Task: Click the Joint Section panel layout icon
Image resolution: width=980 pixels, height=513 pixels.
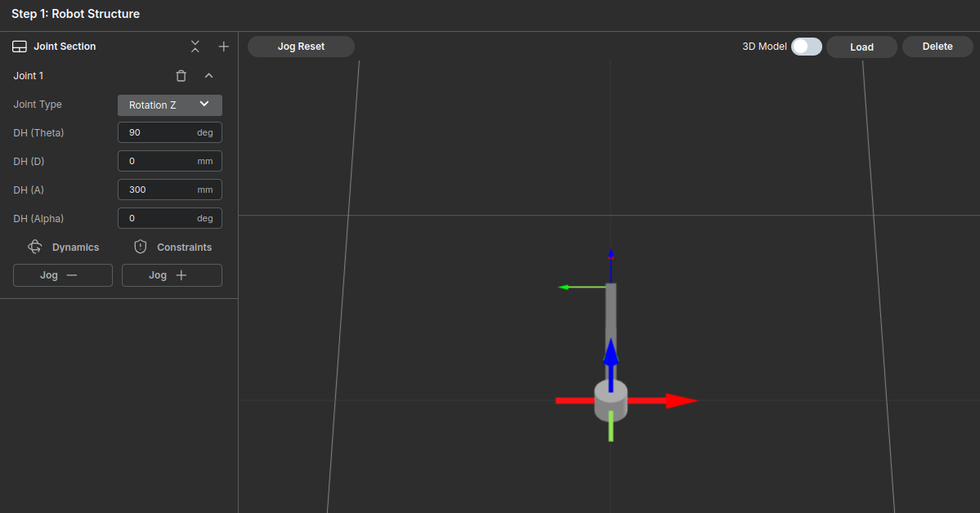Action: pyautogui.click(x=20, y=47)
